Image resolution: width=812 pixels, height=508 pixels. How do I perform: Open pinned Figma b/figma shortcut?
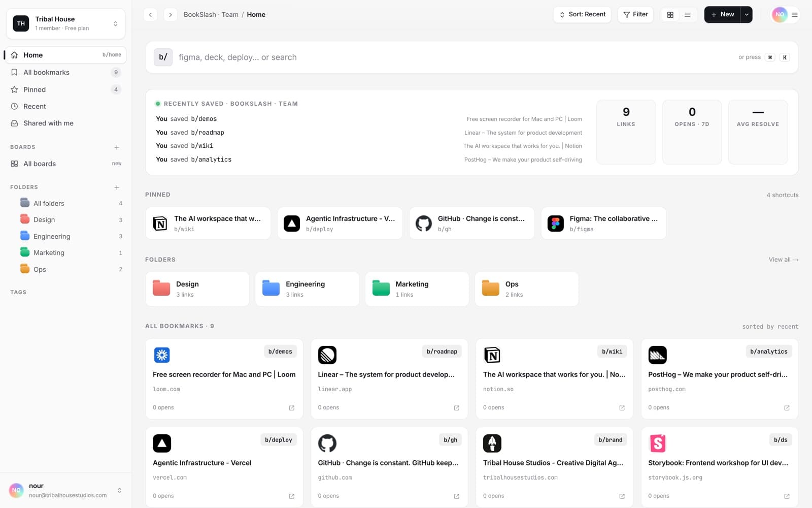(x=604, y=223)
